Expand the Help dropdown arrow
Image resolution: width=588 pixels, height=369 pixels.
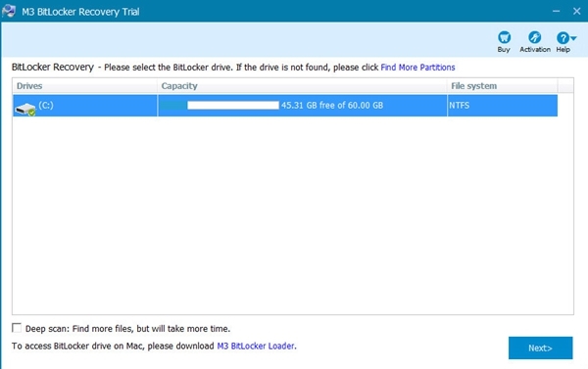(573, 38)
